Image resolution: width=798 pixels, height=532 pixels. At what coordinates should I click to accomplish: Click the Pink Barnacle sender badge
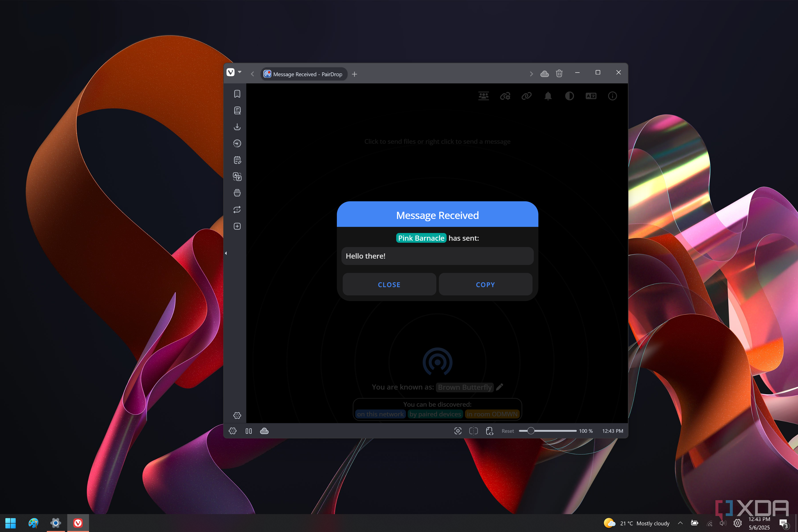tap(421, 238)
